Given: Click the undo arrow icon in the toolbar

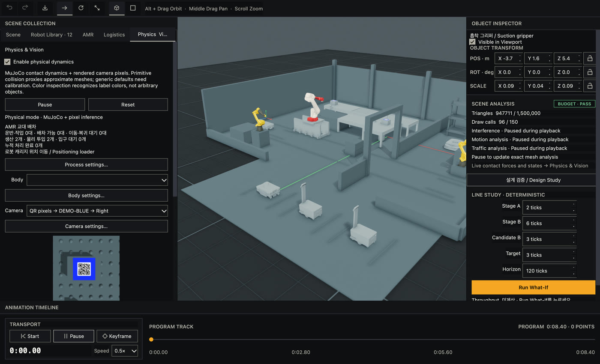Looking at the screenshot, I should click(x=9, y=8).
